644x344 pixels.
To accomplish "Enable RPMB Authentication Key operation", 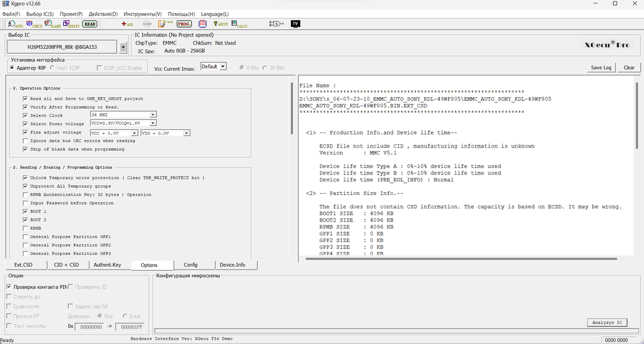I will click(25, 195).
